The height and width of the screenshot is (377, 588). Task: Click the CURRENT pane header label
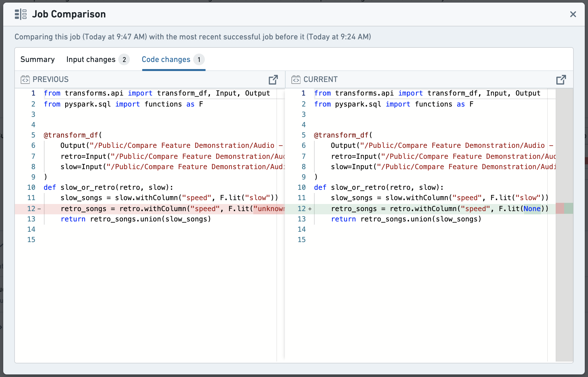click(x=320, y=79)
